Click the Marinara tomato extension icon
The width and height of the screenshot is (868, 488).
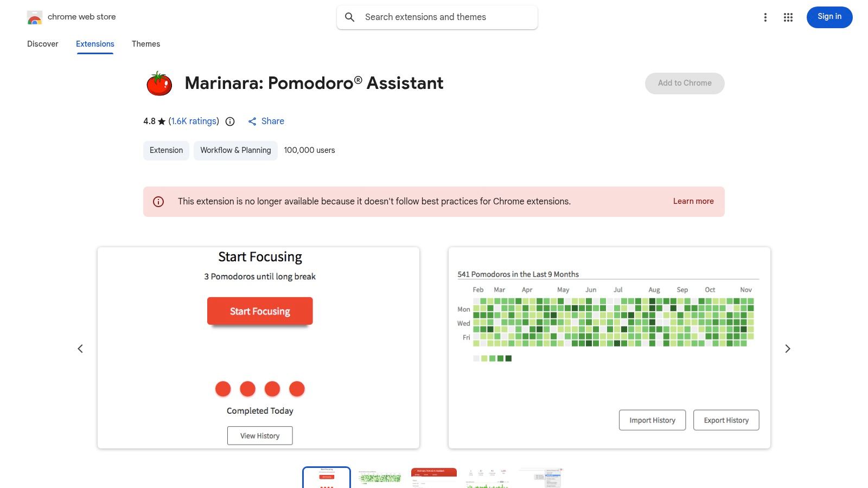(x=159, y=84)
